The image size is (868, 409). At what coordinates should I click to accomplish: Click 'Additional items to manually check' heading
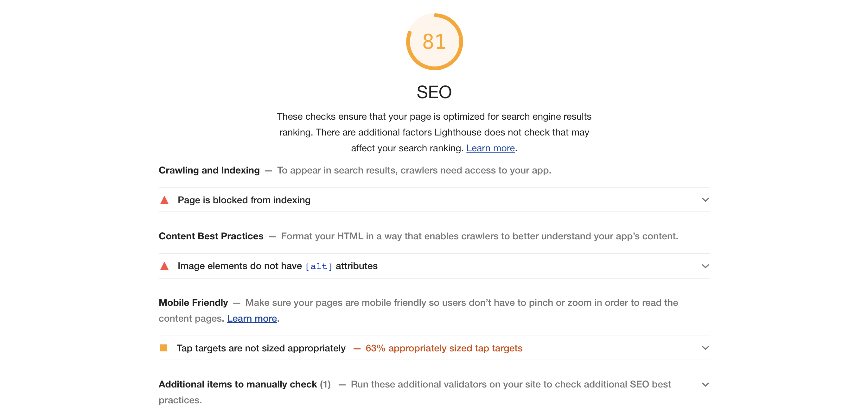click(x=238, y=384)
